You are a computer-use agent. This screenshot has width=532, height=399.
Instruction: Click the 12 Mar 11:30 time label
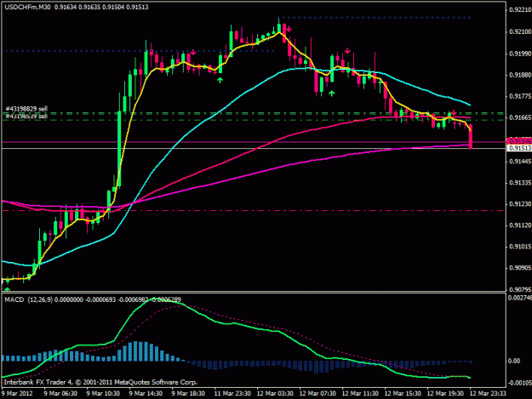360,393
